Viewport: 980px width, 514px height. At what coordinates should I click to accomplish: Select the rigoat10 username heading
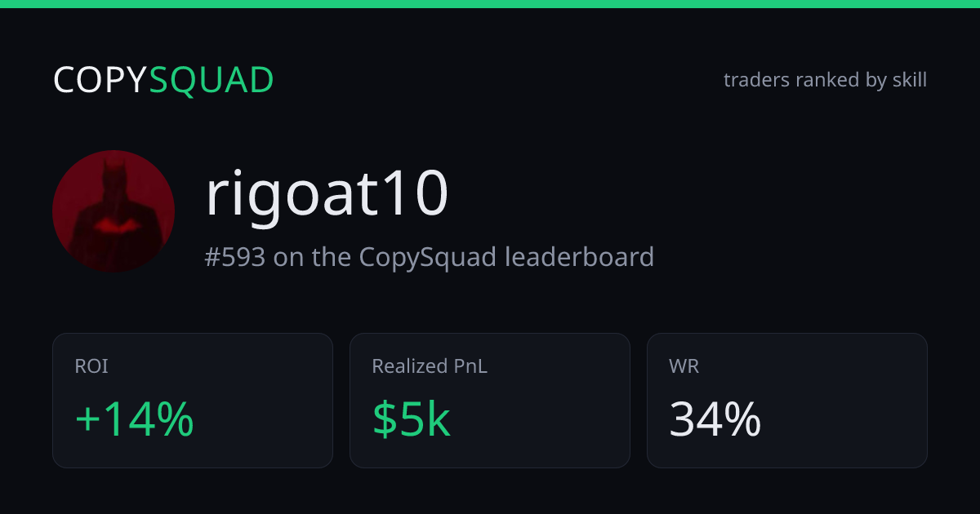click(x=327, y=196)
